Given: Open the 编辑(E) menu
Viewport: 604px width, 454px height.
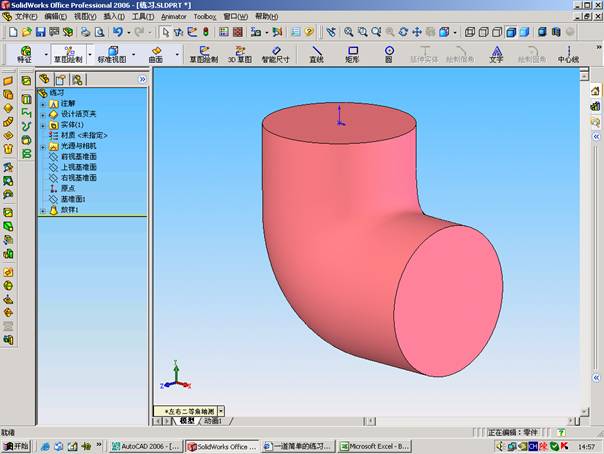Looking at the screenshot, I should point(55,17).
